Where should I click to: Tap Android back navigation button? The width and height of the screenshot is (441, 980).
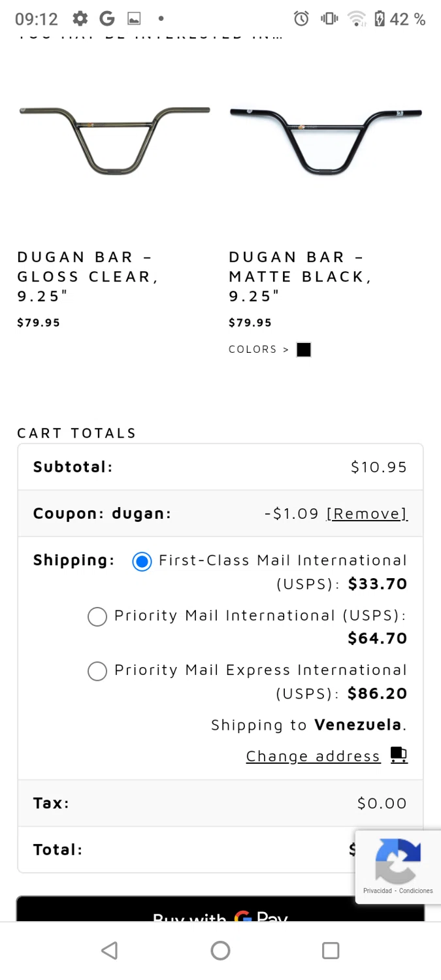click(x=110, y=951)
